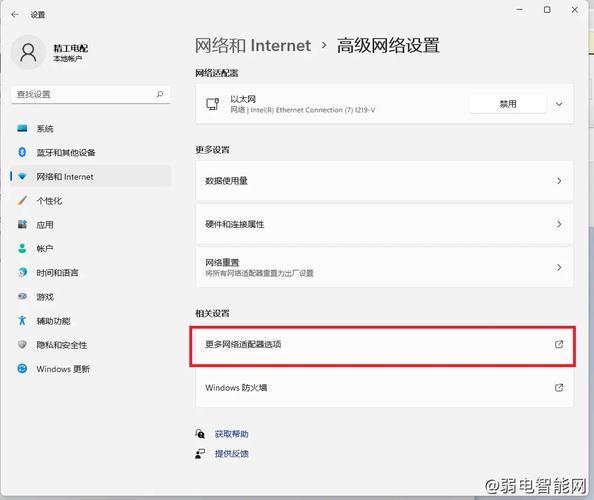The height and width of the screenshot is (500, 594).
Task: Go back with the arrow icon
Action: point(15,15)
